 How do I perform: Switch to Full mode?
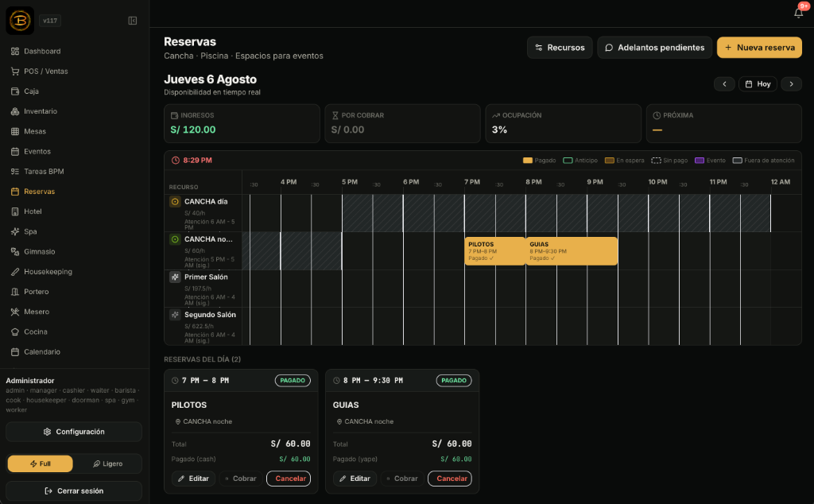[40, 463]
